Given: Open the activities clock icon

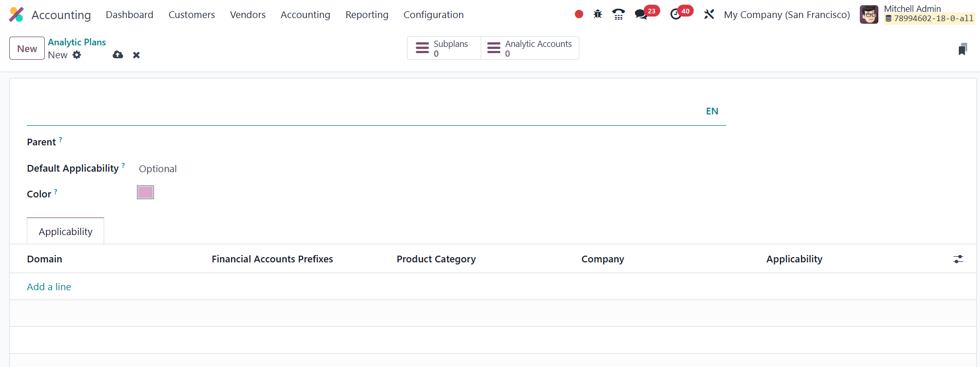Looking at the screenshot, I should click(x=676, y=14).
